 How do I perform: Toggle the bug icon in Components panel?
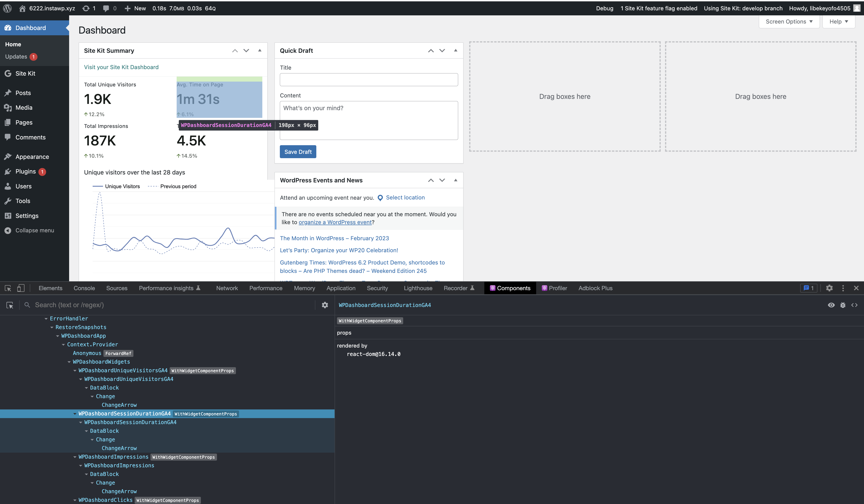pyautogui.click(x=843, y=305)
